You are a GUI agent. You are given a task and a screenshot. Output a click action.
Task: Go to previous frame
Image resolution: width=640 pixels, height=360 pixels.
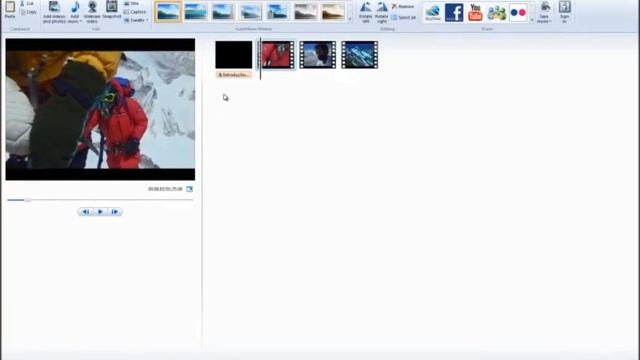(x=86, y=212)
